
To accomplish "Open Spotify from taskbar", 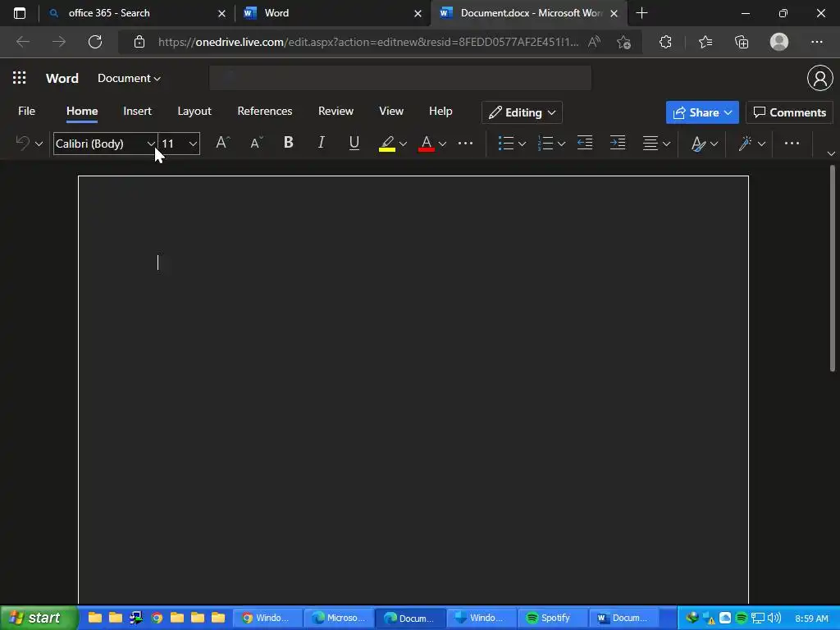I will tap(553, 618).
